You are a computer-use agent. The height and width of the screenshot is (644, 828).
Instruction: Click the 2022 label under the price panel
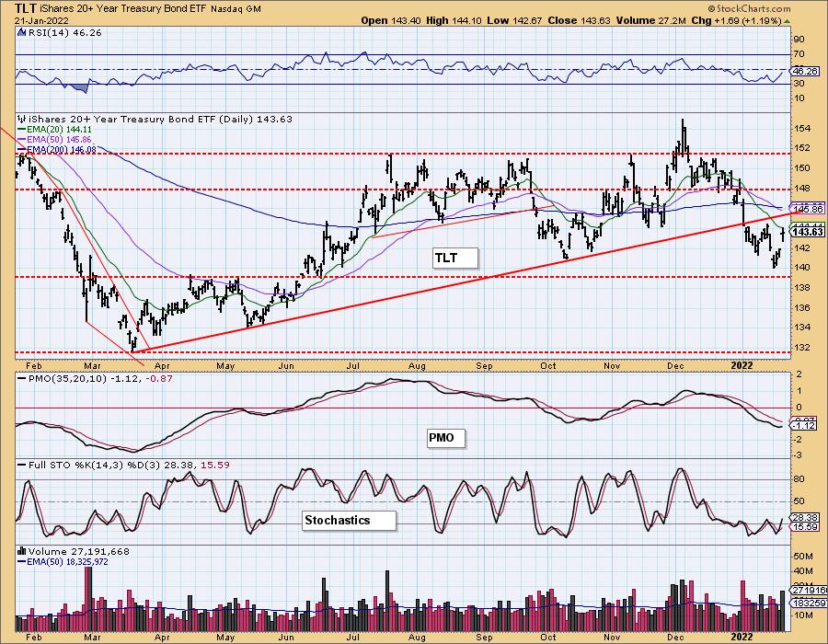pyautogui.click(x=742, y=366)
